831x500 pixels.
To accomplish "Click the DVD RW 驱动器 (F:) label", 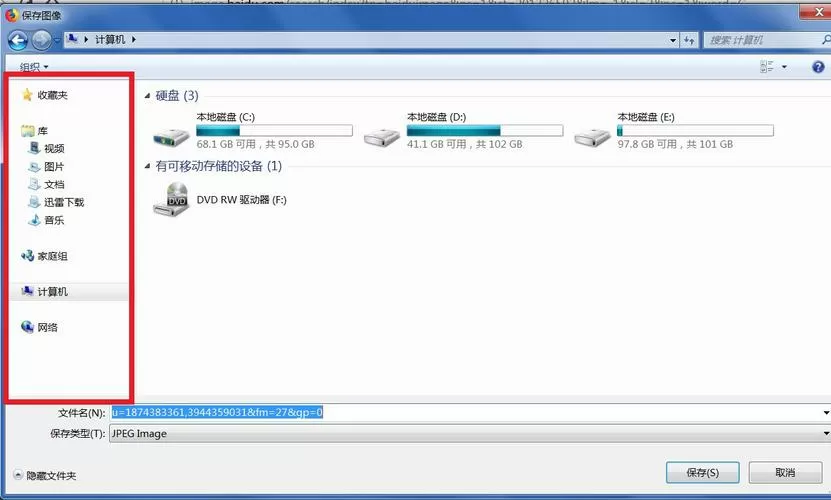I will (242, 200).
